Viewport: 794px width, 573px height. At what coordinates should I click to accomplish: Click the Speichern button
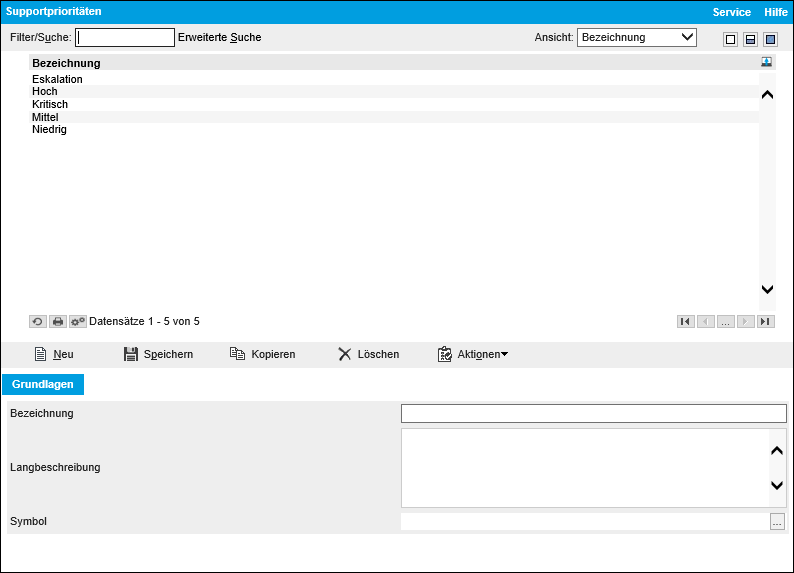(158, 354)
